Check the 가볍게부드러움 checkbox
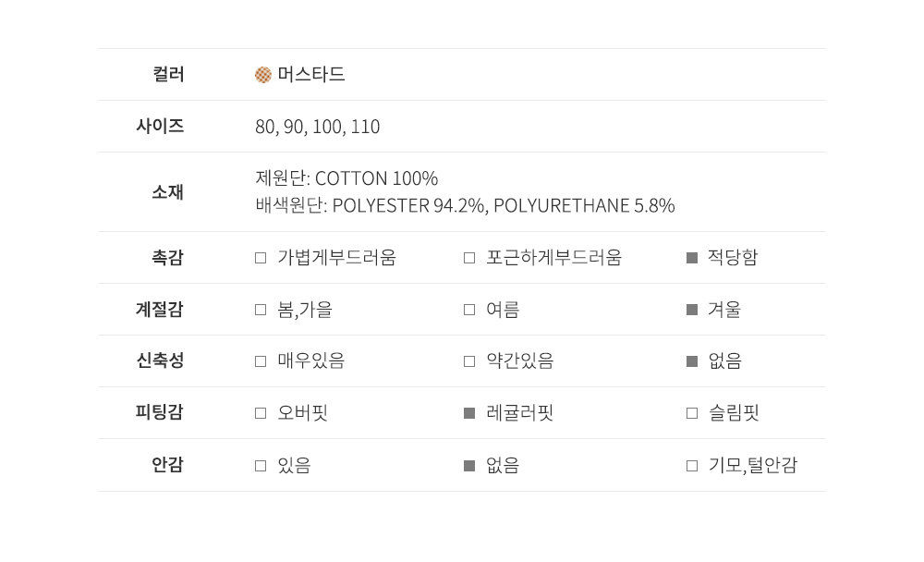The image size is (924, 562). click(261, 258)
